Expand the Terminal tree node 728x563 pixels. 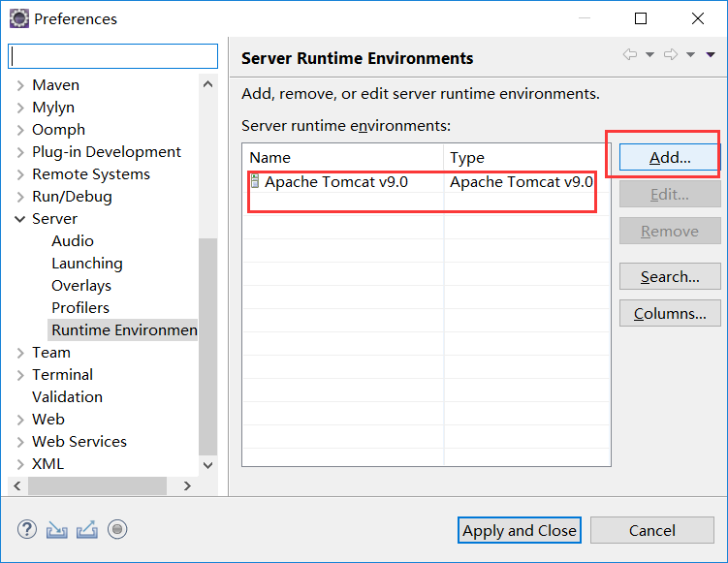pyautogui.click(x=20, y=375)
